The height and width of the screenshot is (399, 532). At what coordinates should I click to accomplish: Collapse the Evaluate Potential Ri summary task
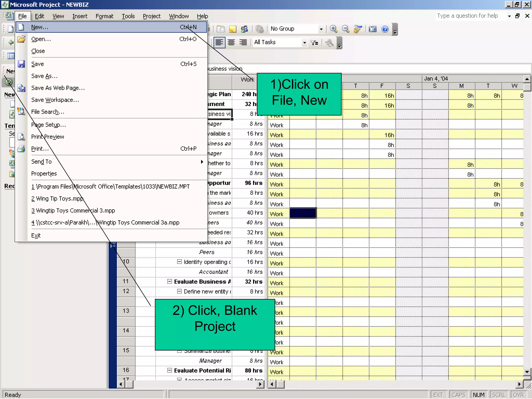169,370
